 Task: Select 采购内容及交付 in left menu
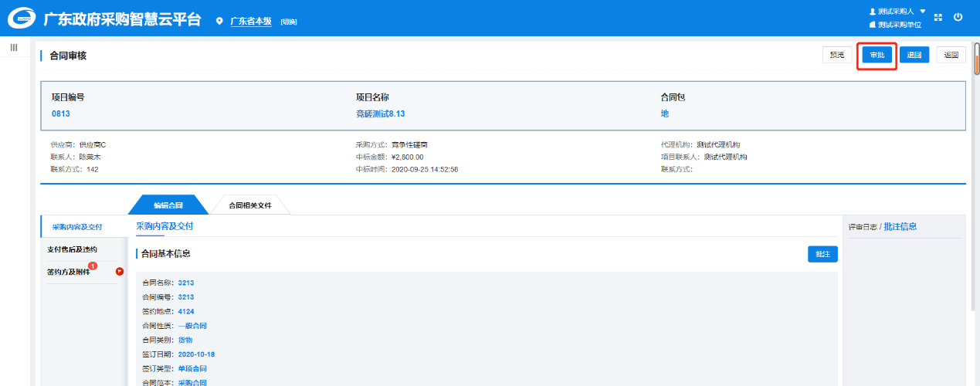tap(76, 227)
